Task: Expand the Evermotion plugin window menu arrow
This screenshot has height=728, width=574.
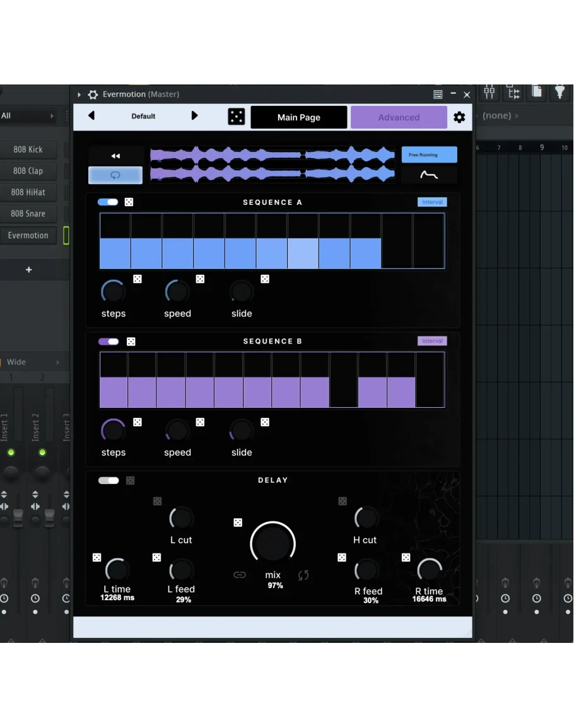Action: [x=79, y=95]
